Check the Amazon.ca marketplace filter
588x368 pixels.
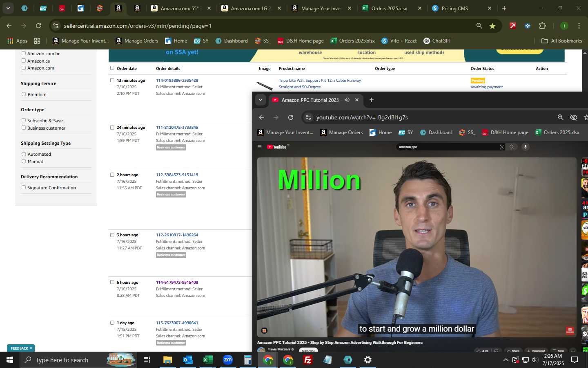click(x=24, y=61)
